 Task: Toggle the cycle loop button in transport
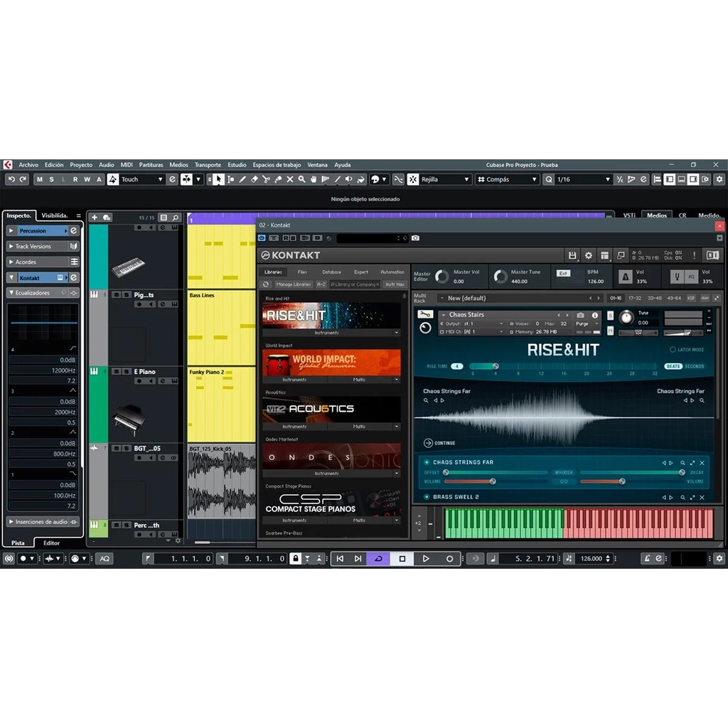(378, 559)
